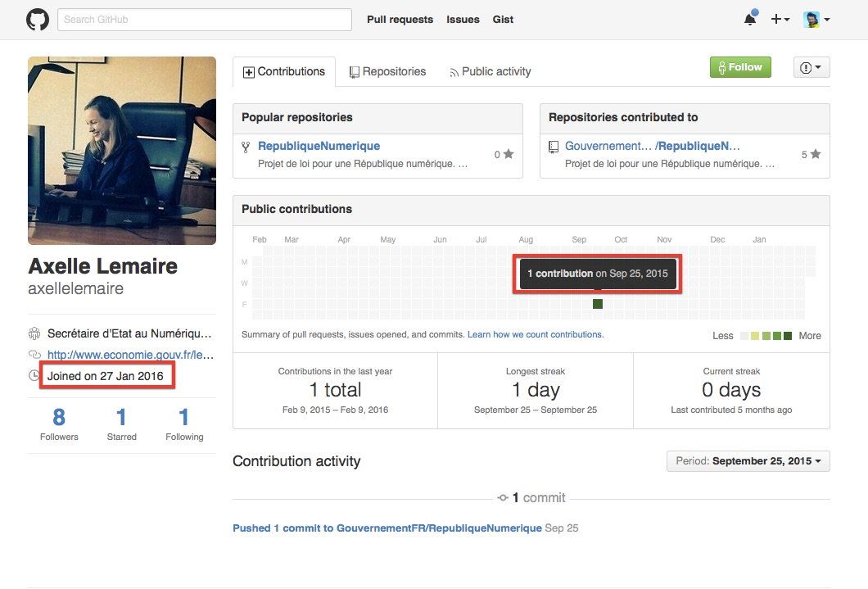Click the 5 stars count icon
868x589 pixels.
pos(815,154)
